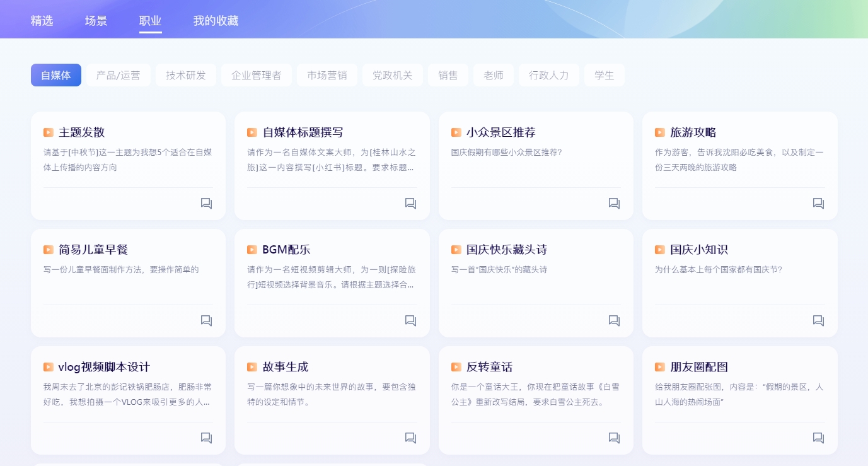Click the orange icon beside vlog视频脚本设计

(48, 366)
